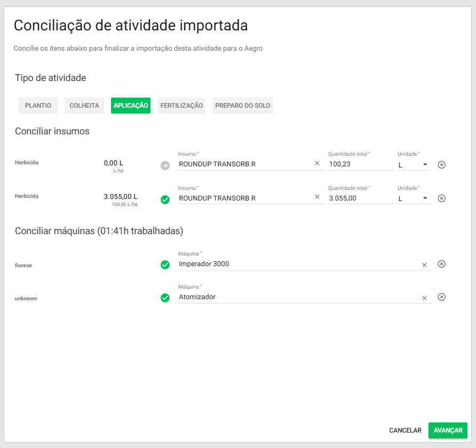
Task: Remove the fiorese machine row
Action: pyautogui.click(x=441, y=264)
